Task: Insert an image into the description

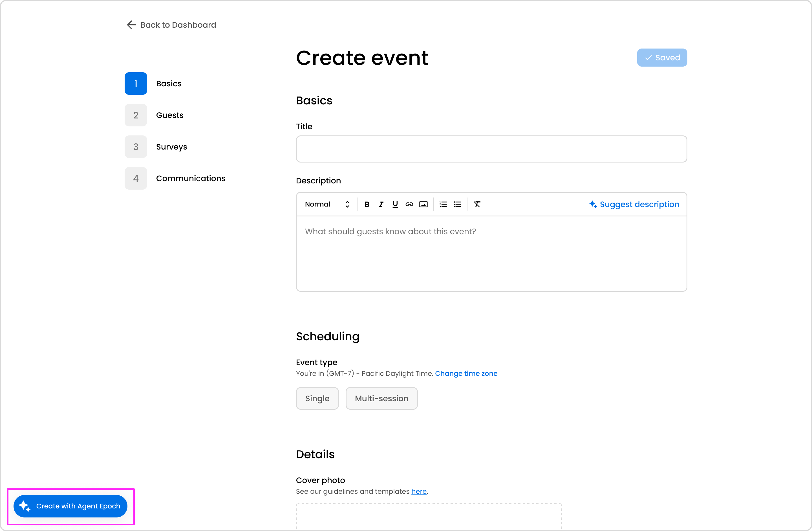Action: tap(423, 204)
